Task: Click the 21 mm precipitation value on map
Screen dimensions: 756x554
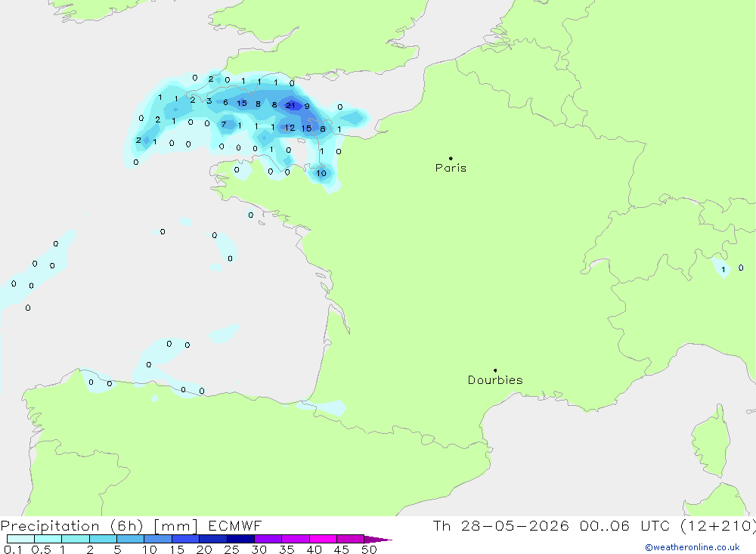Action: 290,105
